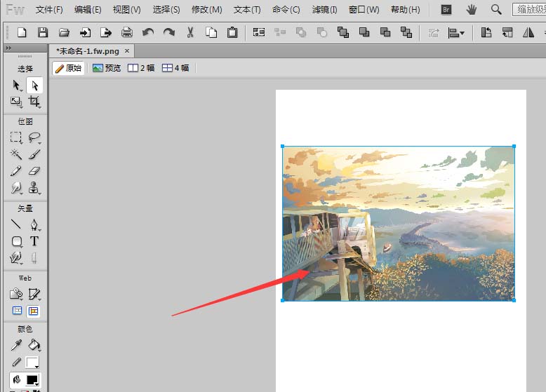Open the 编辑(E) menu
This screenshot has width=546, height=392.
(88, 10)
